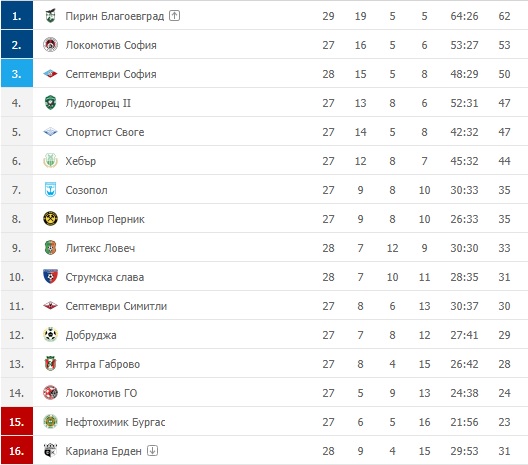Viewport: 528px width, 465px height.
Task: Open the Хебър team page
Action: tap(80, 161)
